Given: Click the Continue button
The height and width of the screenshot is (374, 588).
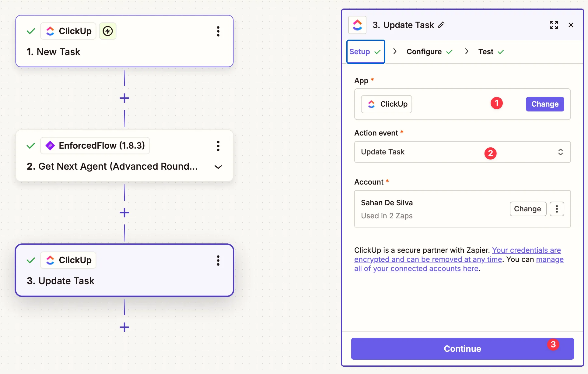Looking at the screenshot, I should tap(462, 349).
